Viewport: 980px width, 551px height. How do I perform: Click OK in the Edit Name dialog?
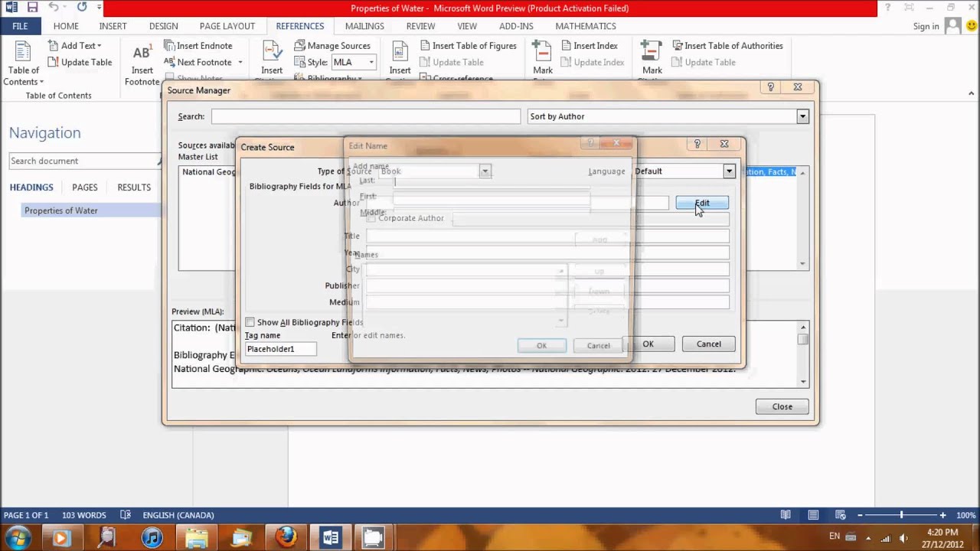pos(541,345)
